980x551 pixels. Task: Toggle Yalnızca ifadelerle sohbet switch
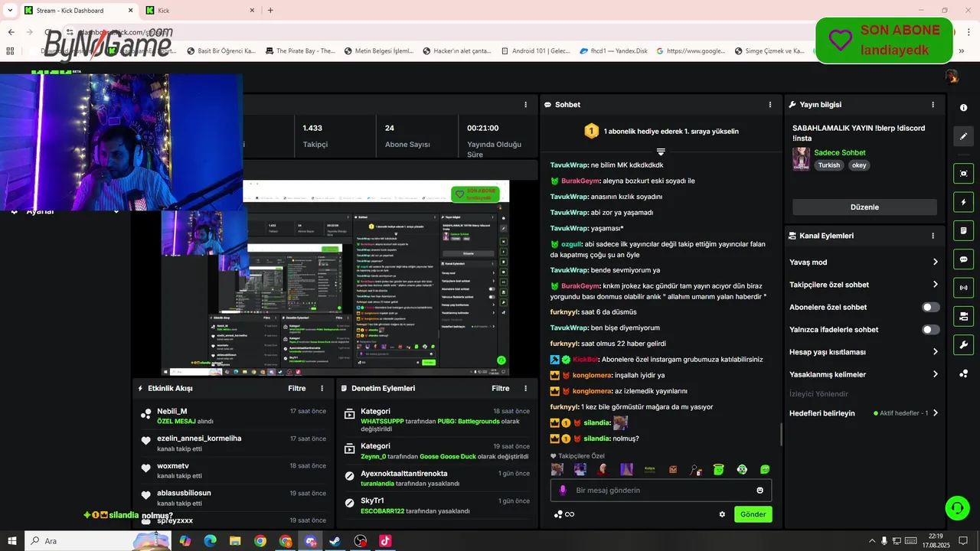pos(930,330)
